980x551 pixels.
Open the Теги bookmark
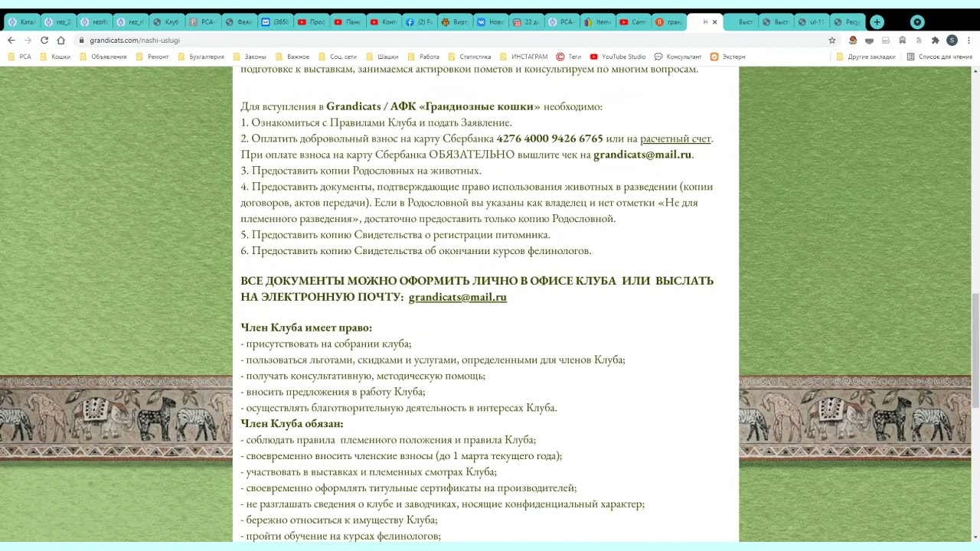[x=569, y=57]
